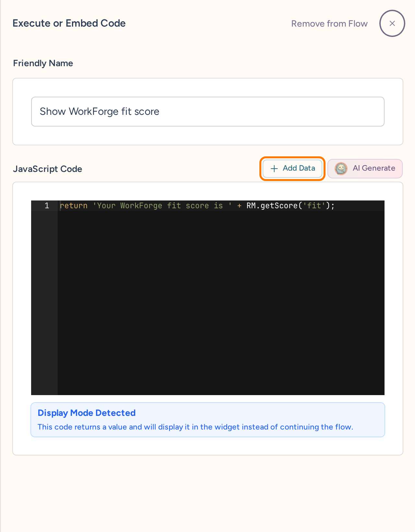Click the Add Data button
The height and width of the screenshot is (532, 415).
pyautogui.click(x=292, y=168)
